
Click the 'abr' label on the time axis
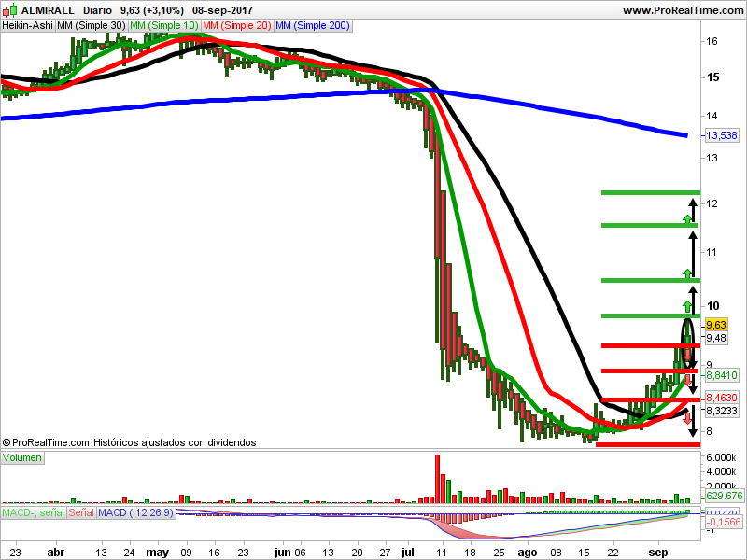click(x=56, y=553)
